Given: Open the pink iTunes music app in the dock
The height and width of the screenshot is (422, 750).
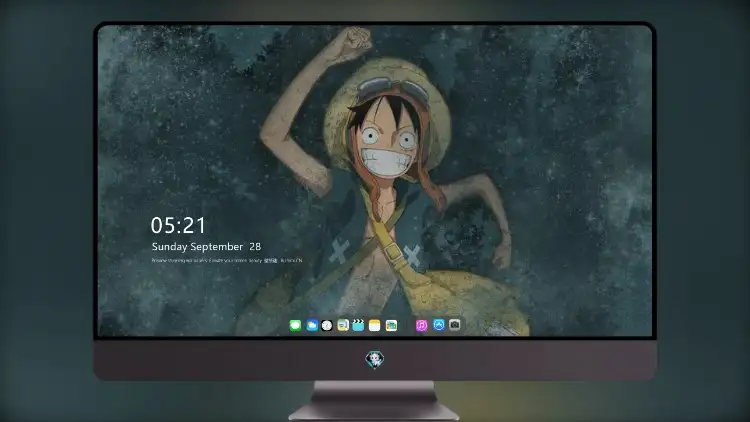Looking at the screenshot, I should [x=421, y=325].
